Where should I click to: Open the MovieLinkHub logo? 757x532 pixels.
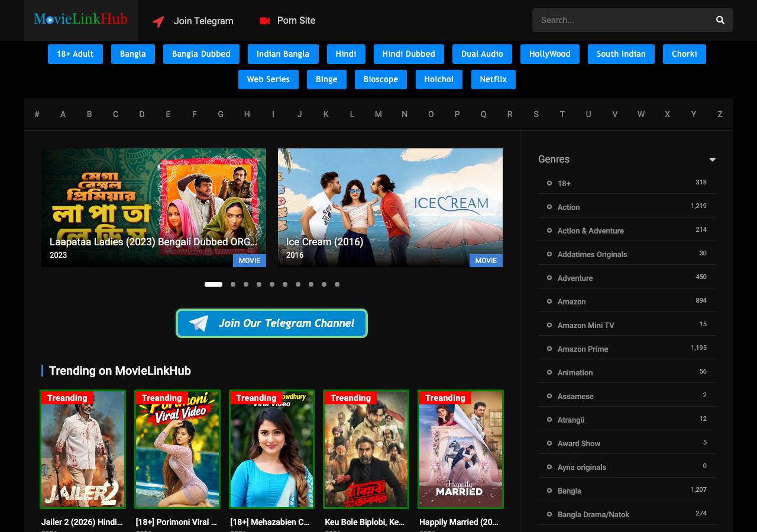81,20
